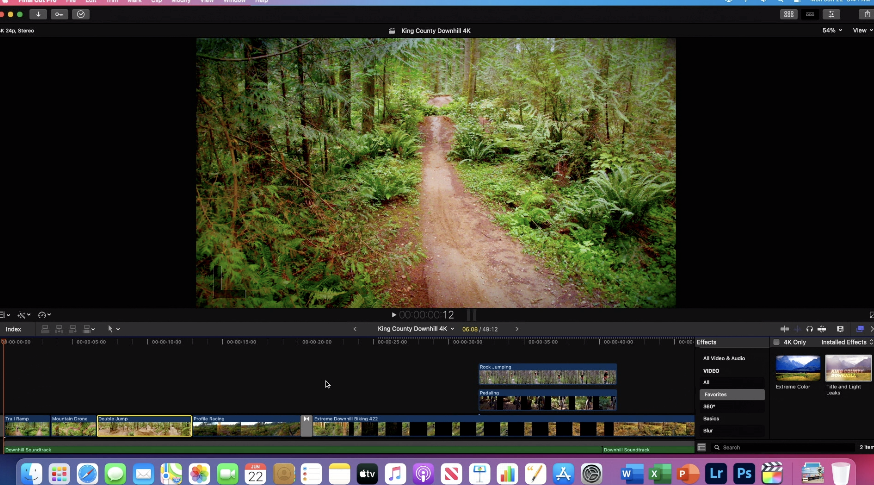Click the audio meter bars beside timecode
Viewport: 874px width, 485px height.
coord(472,315)
